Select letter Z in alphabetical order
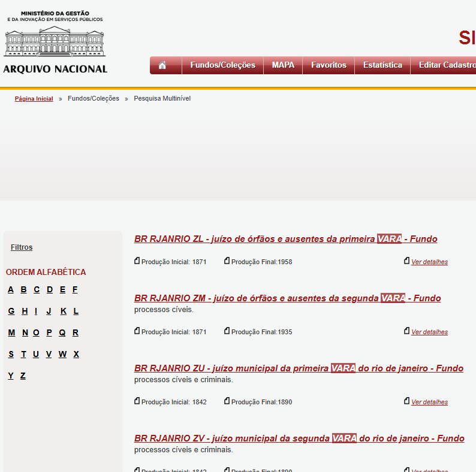Screen dimensions: 476x472 (23, 376)
